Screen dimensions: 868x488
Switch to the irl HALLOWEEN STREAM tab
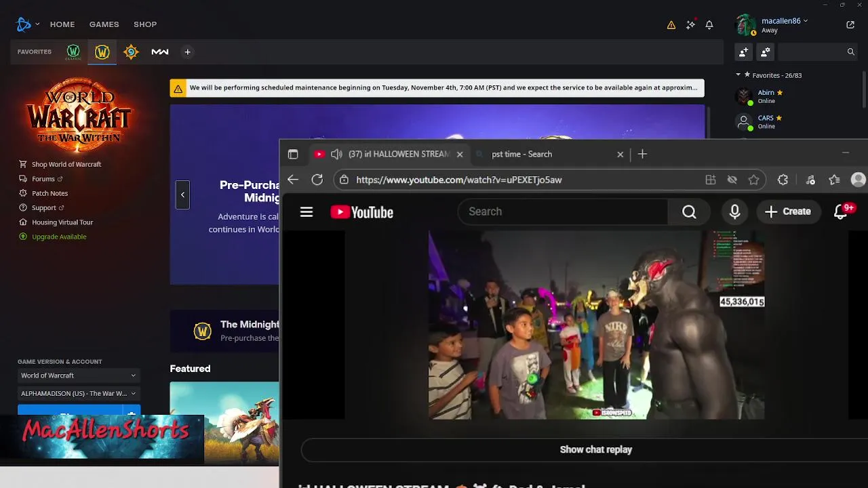coord(389,155)
